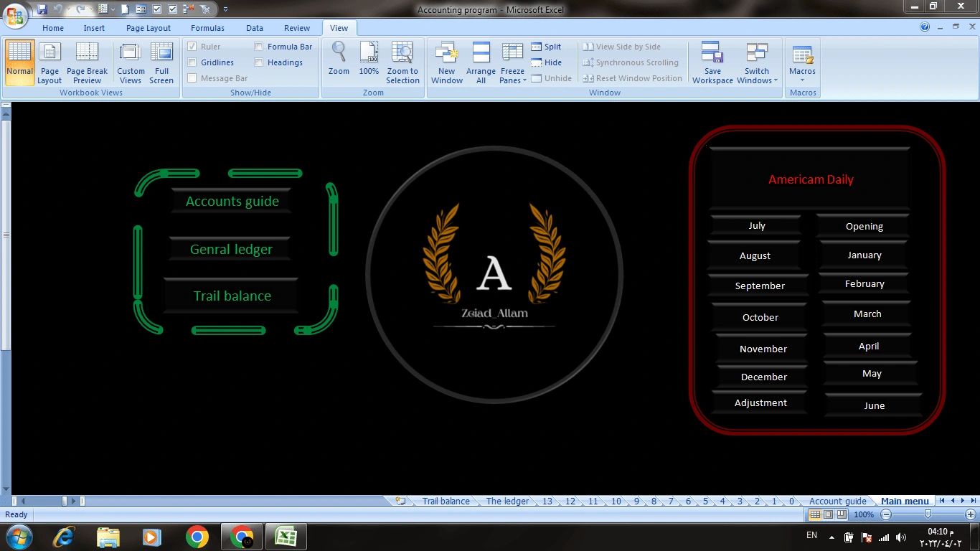Click the Redo arrow in Quick Access Toolbar

[x=81, y=9]
